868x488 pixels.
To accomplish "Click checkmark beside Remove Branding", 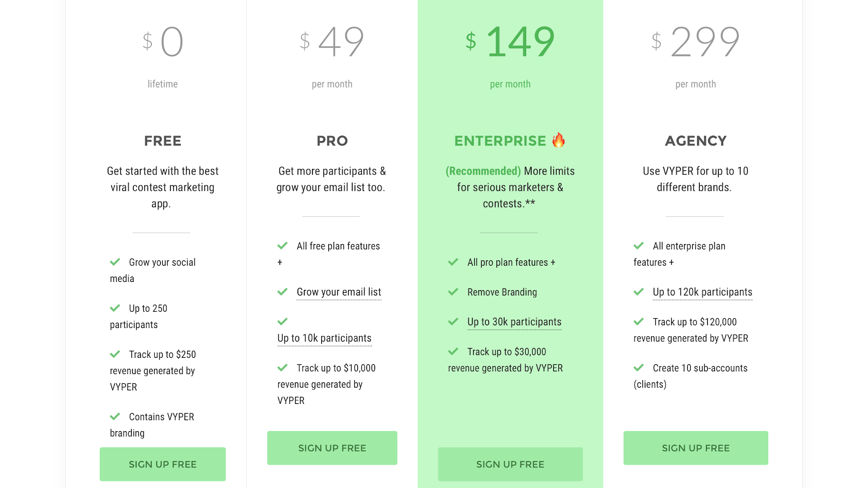I will point(453,292).
